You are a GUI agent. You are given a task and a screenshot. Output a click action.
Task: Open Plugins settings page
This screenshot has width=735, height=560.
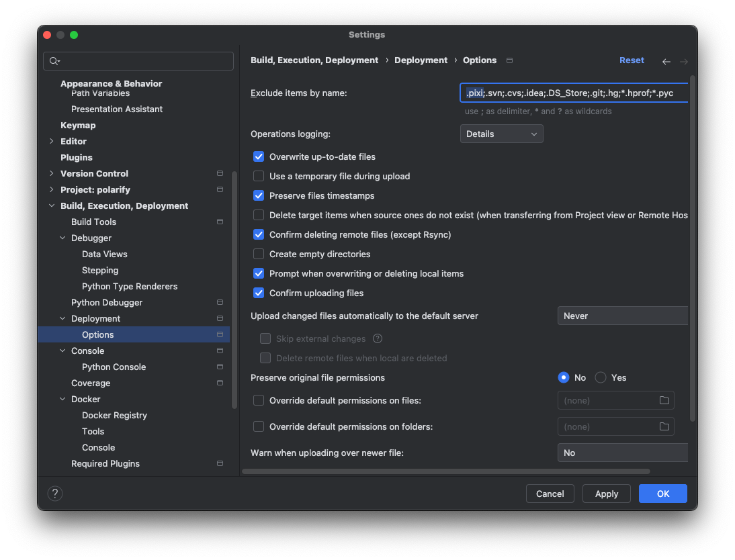[x=77, y=157]
